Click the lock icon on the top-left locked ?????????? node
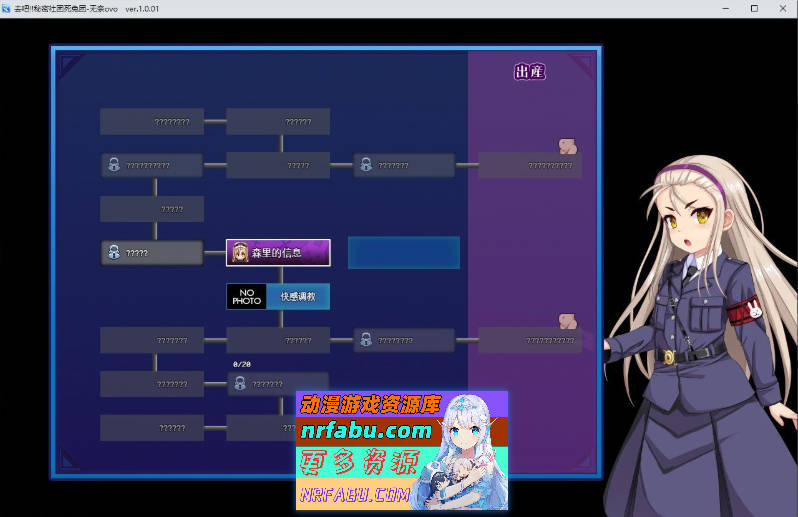 (x=114, y=165)
